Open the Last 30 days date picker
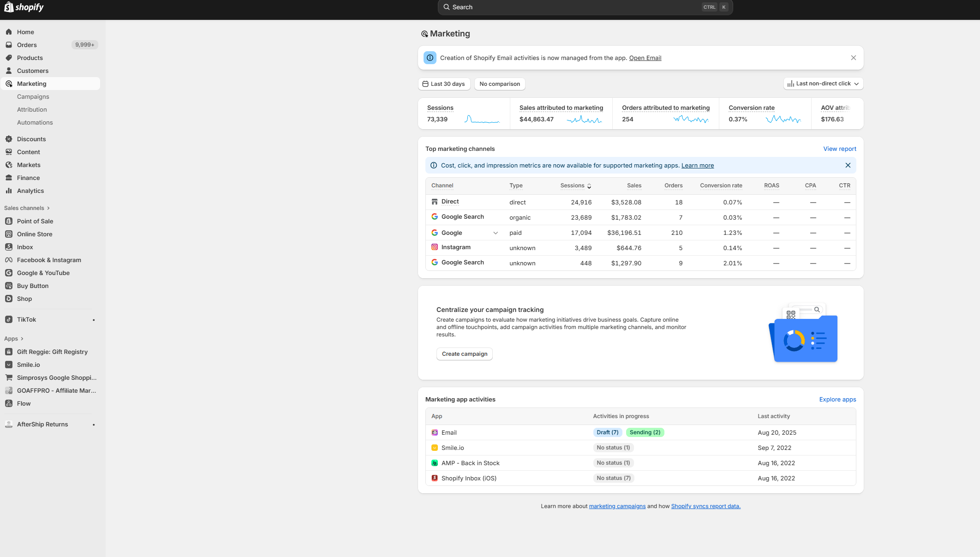Screen dimensions: 980x557 click(x=444, y=84)
